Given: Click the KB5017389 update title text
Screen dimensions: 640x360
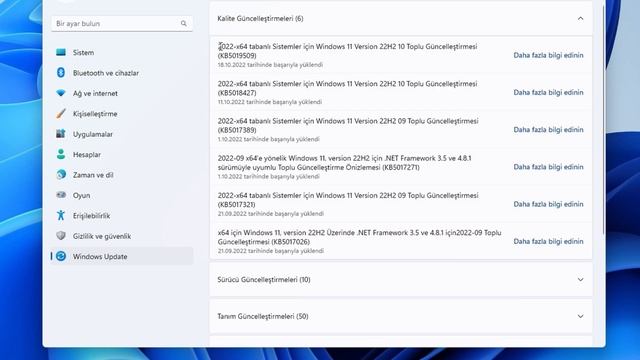Looking at the screenshot, I should (348, 125).
